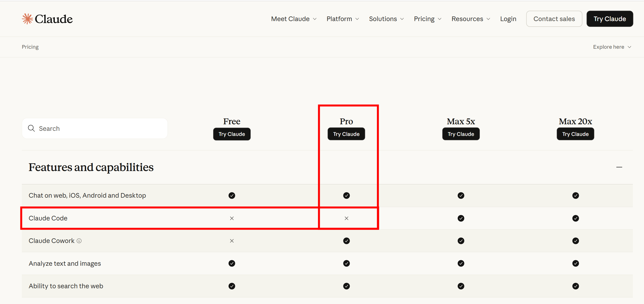Click Pro checkmark for Analyze text and images
Image resolution: width=644 pixels, height=304 pixels.
click(346, 263)
